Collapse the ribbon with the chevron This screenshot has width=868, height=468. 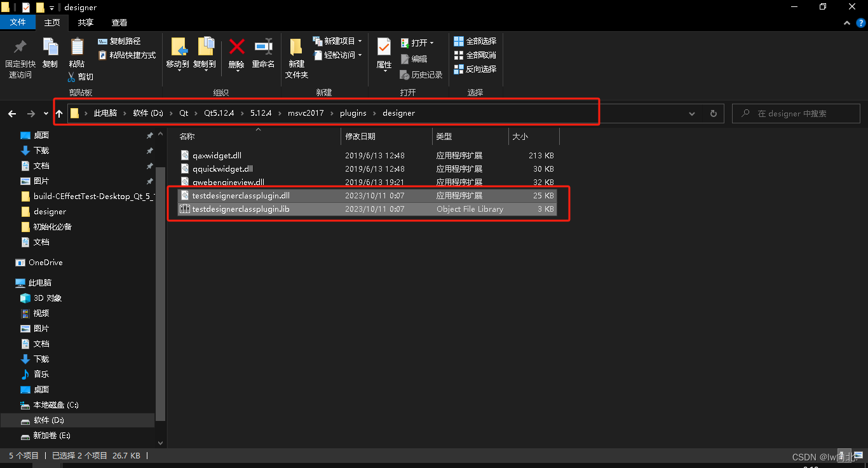[846, 23]
